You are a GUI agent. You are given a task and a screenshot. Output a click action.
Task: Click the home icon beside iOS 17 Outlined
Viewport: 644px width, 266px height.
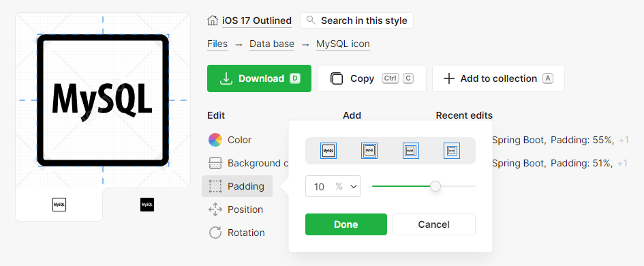coord(213,20)
